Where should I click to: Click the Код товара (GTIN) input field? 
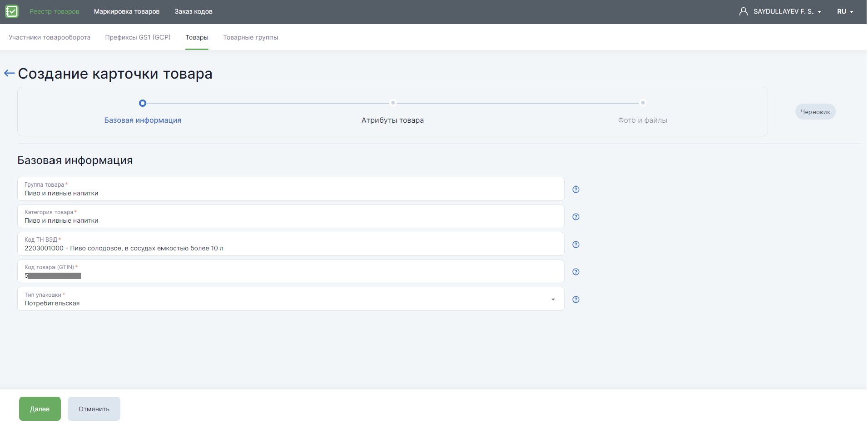[291, 271]
